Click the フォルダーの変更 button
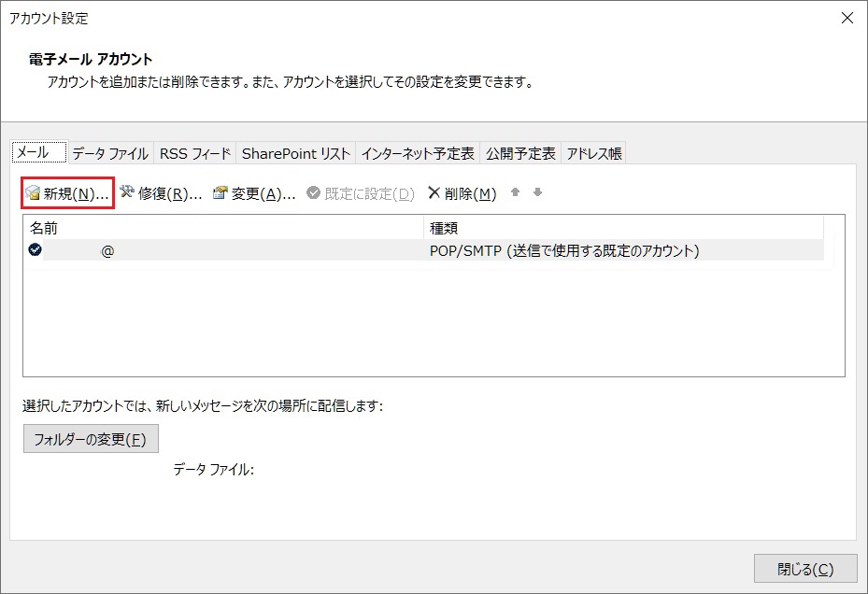868x594 pixels. click(91, 439)
